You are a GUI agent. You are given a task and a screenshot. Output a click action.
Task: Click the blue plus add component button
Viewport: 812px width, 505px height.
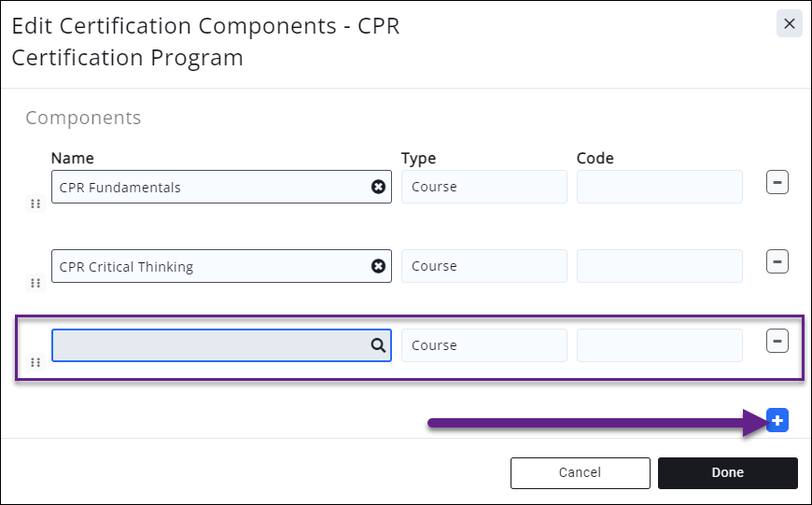coord(778,421)
